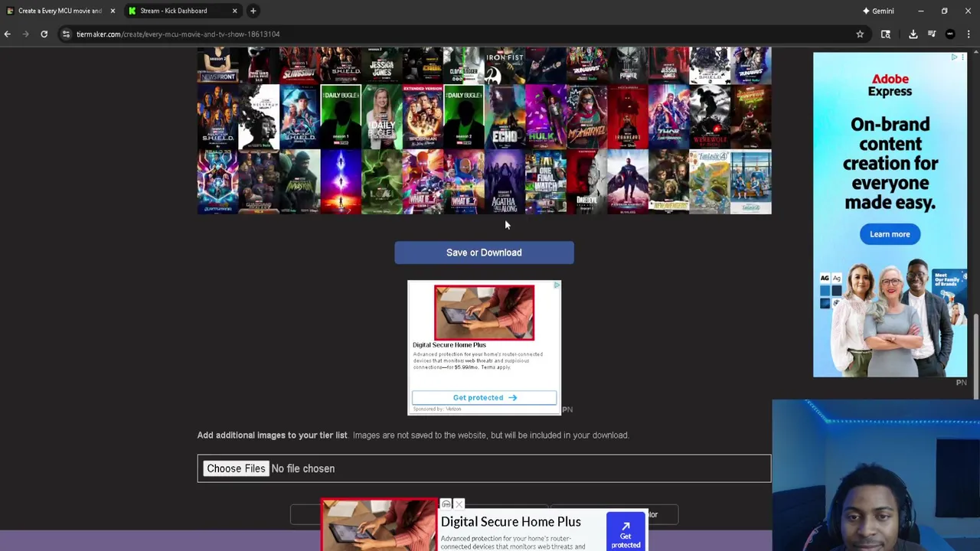
Task: Select the Agatha All Along poster
Action: 505,182
